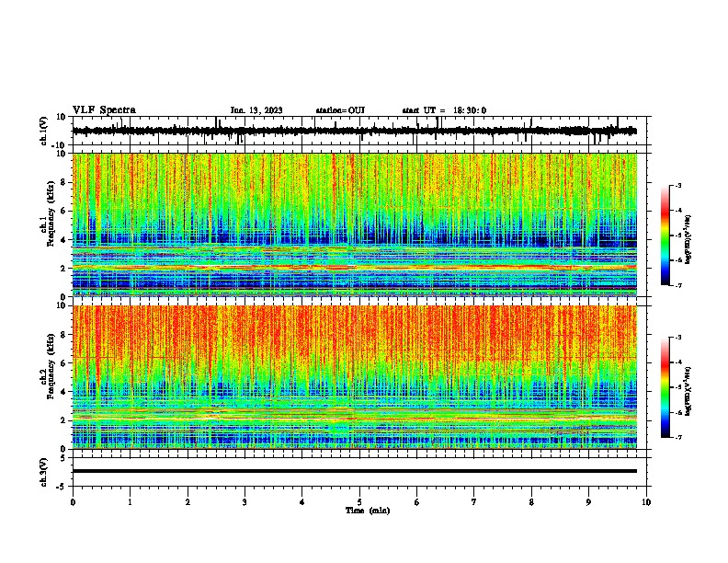Click the "Time (min)" axis label
Image resolution: width=728 pixels, height=563 pixels.
pos(368,511)
